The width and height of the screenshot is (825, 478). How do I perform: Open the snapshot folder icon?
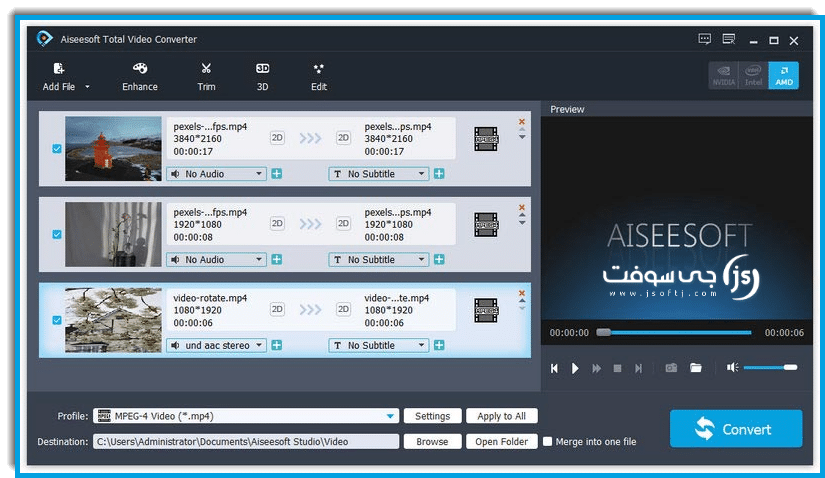click(696, 367)
